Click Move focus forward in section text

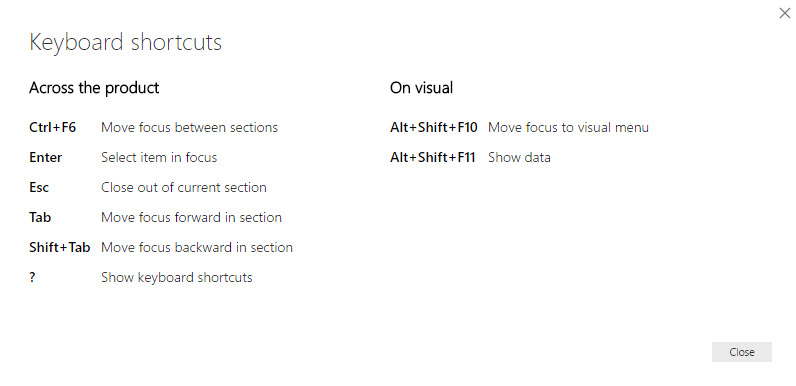(191, 217)
